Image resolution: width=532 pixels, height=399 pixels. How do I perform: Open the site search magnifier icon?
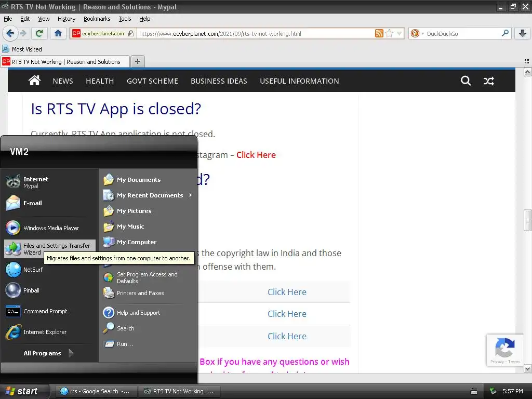(465, 81)
